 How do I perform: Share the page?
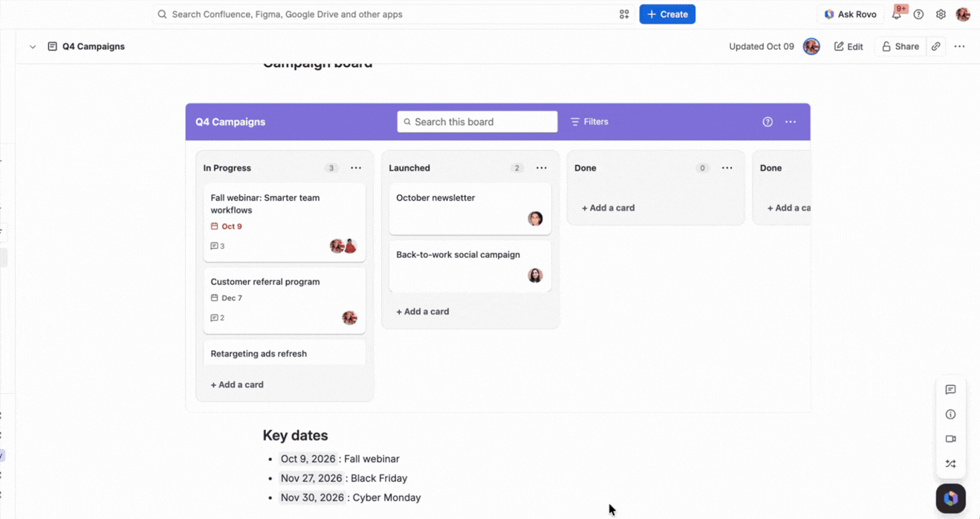(x=900, y=46)
